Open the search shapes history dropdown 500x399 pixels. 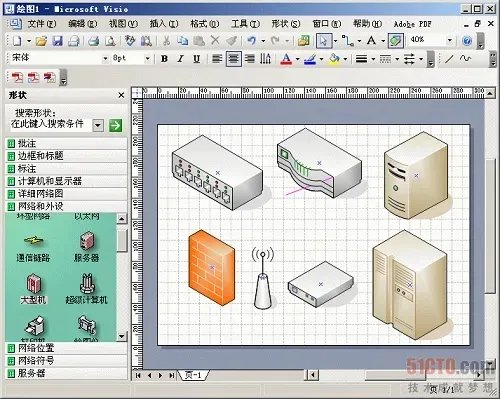(98, 126)
